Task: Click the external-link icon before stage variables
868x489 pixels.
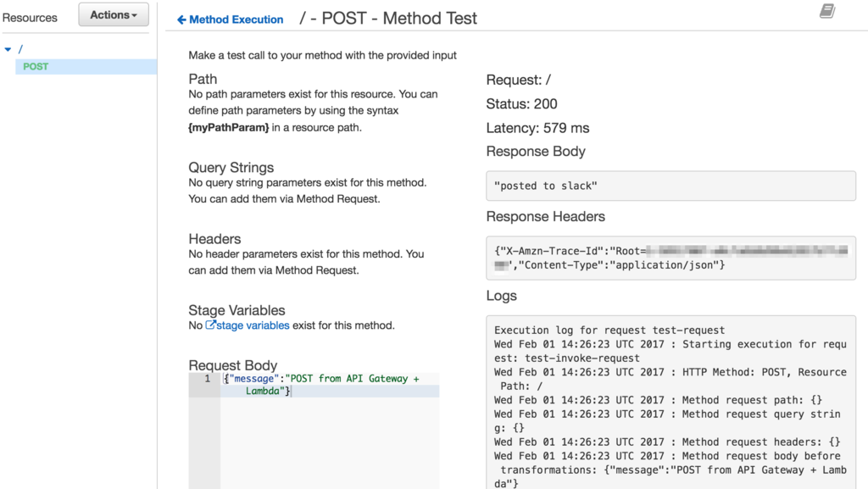Action: pos(211,325)
